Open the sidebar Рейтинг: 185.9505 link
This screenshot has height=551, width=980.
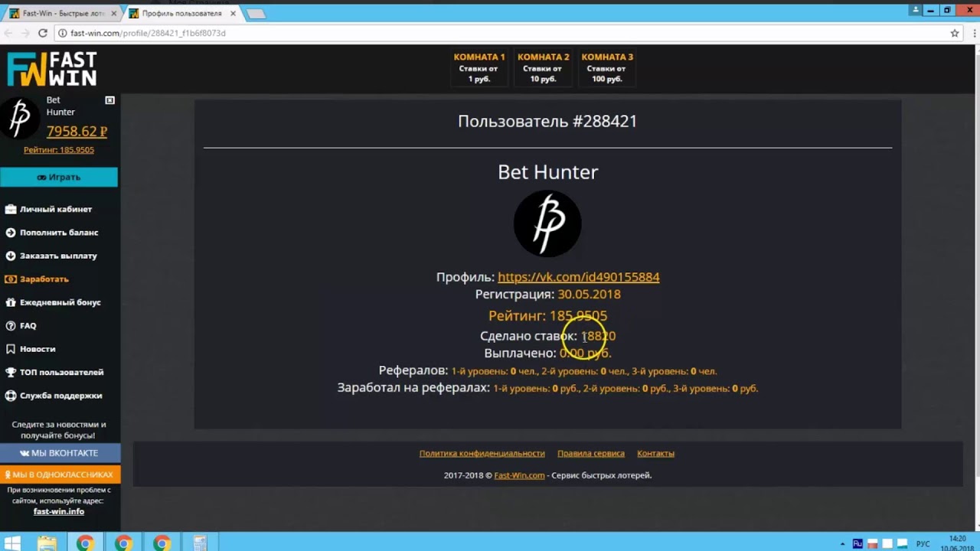point(59,150)
